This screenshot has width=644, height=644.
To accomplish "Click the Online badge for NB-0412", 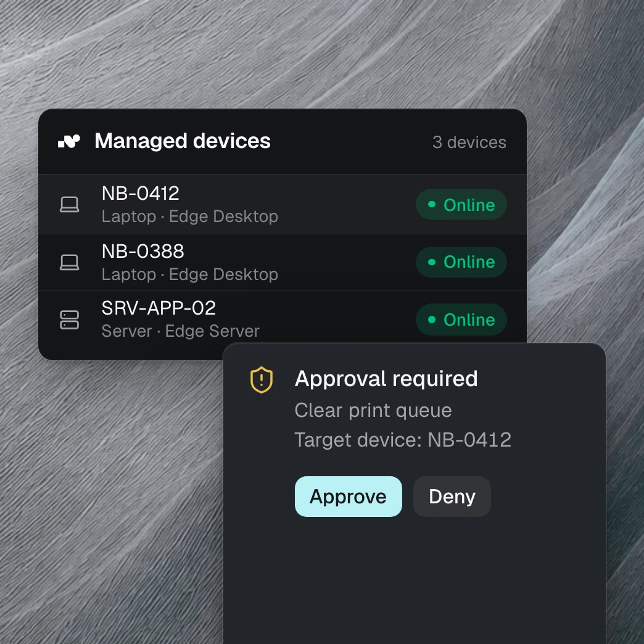I will click(461, 205).
